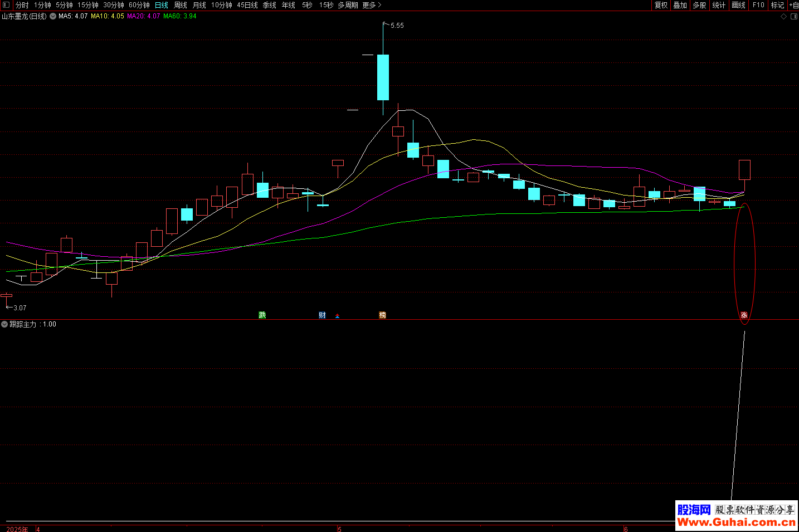Image resolution: width=799 pixels, height=532 pixels.
Task: Click the red-blue double arrow marker
Action: tap(338, 316)
